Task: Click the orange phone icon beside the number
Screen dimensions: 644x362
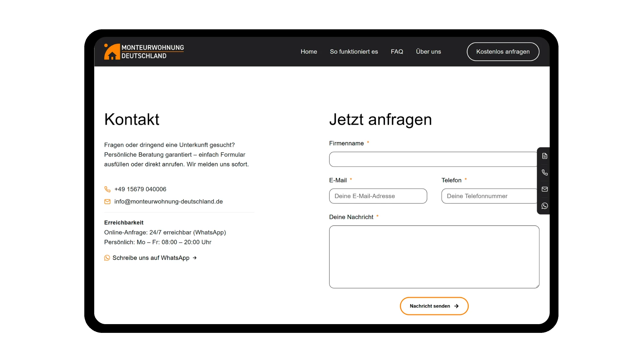Action: (x=107, y=189)
